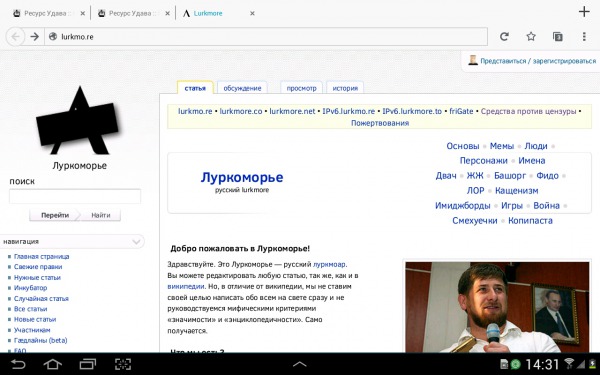Tap the Wi-Fi status icon
This screenshot has height=375, width=600.
569,364
